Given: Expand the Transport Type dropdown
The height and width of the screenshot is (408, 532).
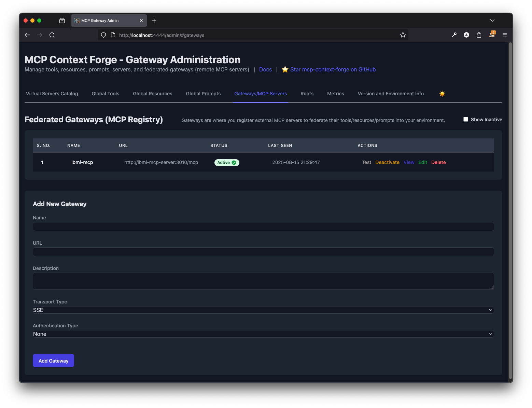Looking at the screenshot, I should pyautogui.click(x=263, y=310).
